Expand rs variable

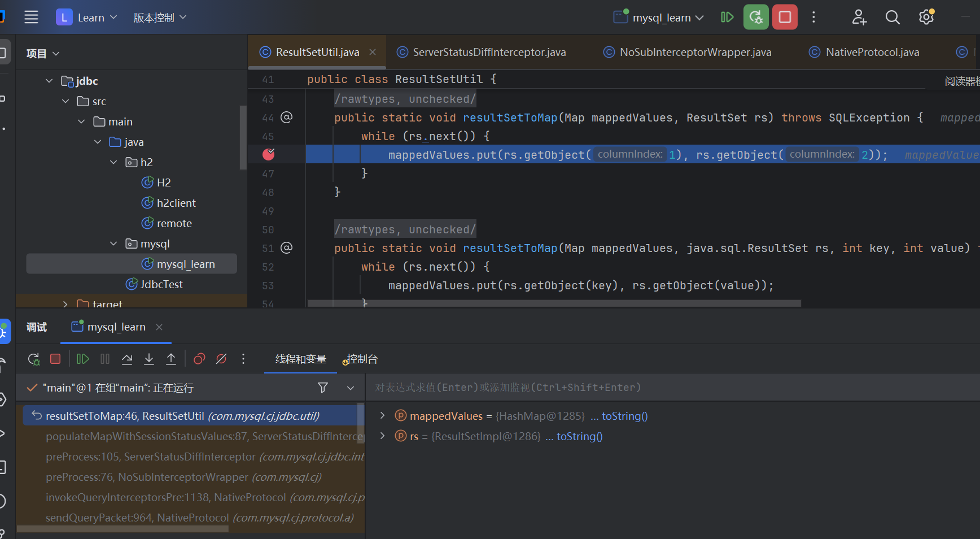coord(383,436)
